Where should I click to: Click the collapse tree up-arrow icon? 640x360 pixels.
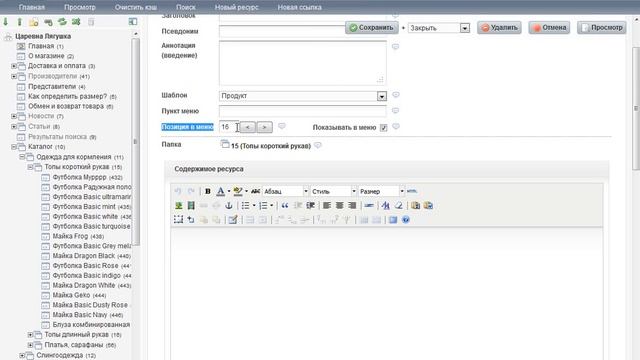coord(19,22)
